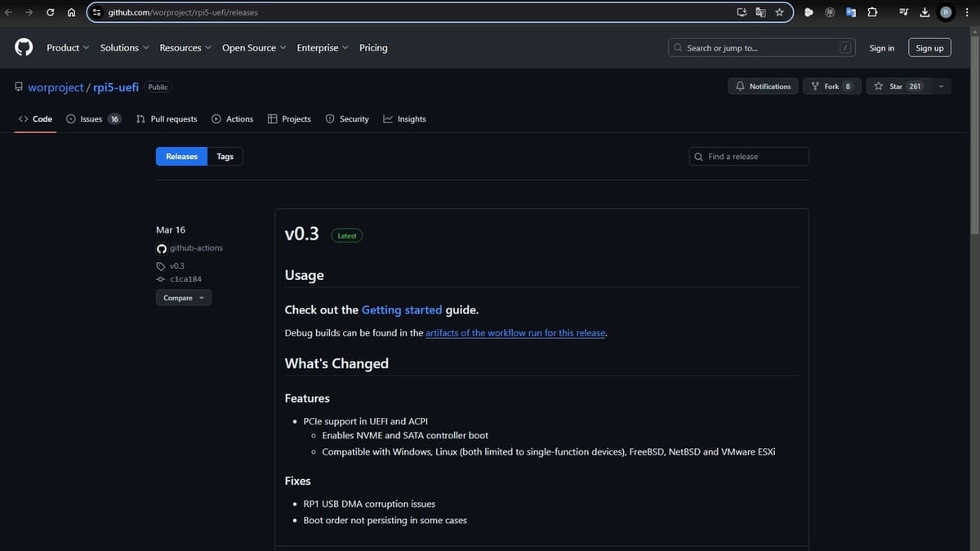The width and height of the screenshot is (980, 551).
Task: Focus the Find a release field
Action: (x=749, y=157)
